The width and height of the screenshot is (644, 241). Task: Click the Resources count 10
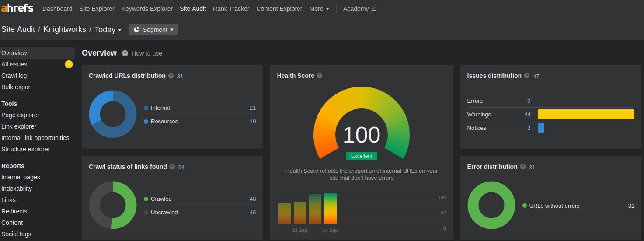pyautogui.click(x=253, y=122)
